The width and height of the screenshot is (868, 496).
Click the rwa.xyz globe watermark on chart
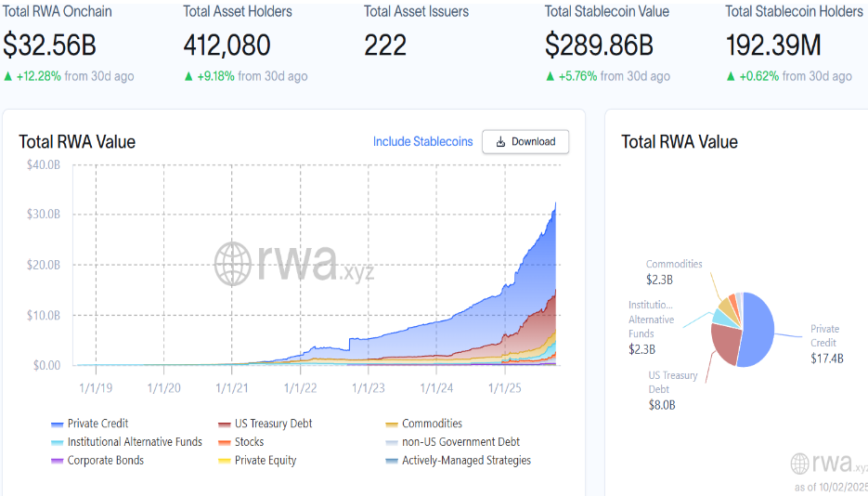click(x=234, y=264)
